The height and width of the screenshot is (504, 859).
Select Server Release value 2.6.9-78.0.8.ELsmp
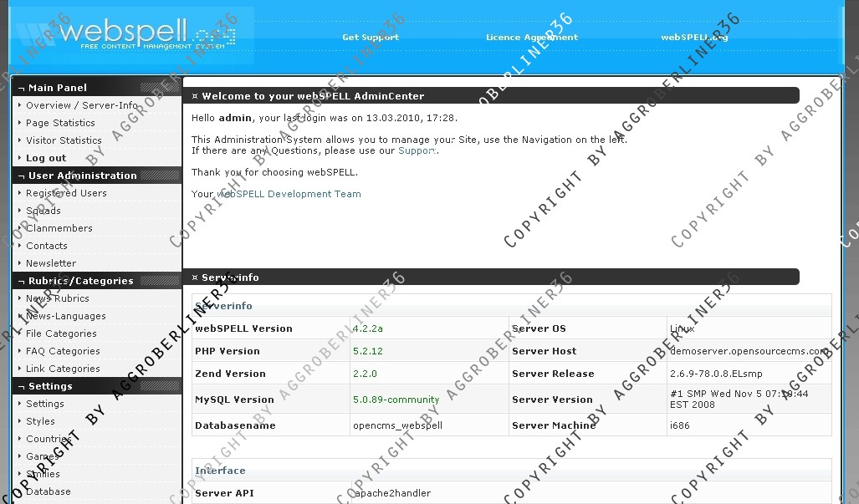pos(716,374)
